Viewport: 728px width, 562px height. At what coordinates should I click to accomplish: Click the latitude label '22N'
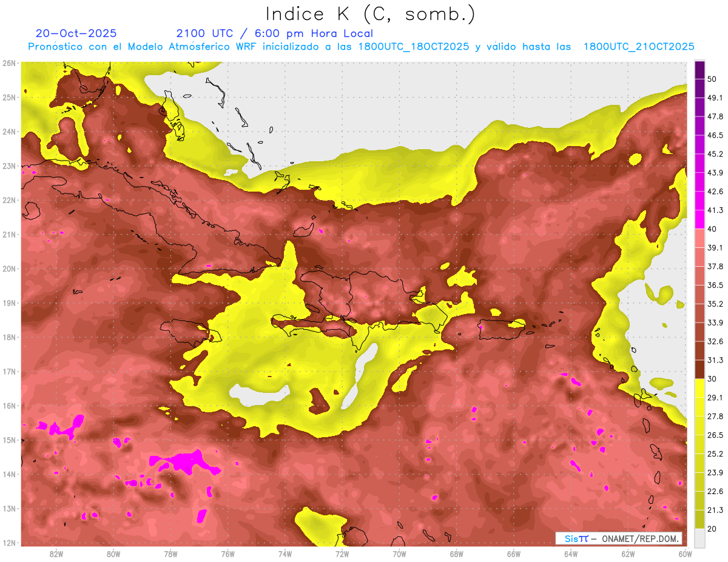tap(9, 200)
